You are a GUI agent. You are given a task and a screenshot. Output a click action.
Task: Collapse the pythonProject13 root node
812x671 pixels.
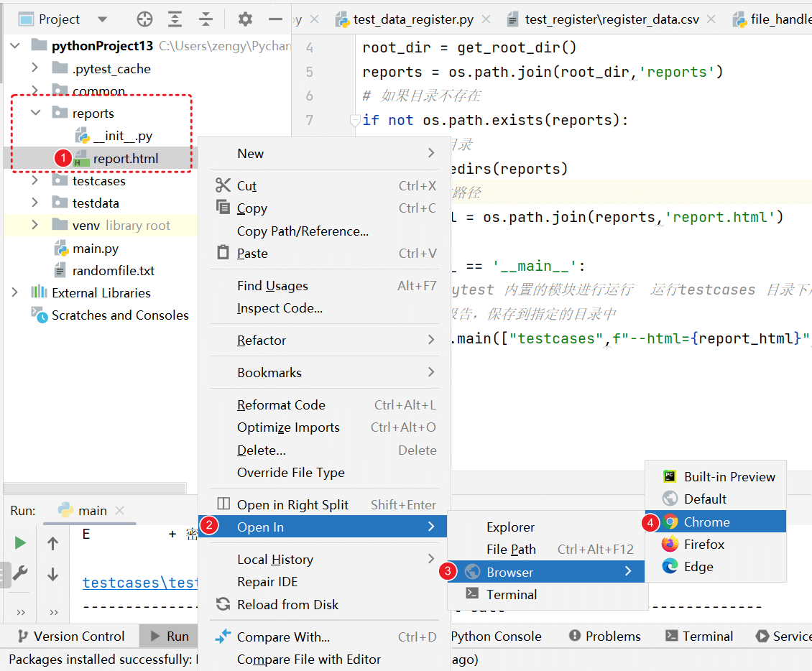pos(15,45)
